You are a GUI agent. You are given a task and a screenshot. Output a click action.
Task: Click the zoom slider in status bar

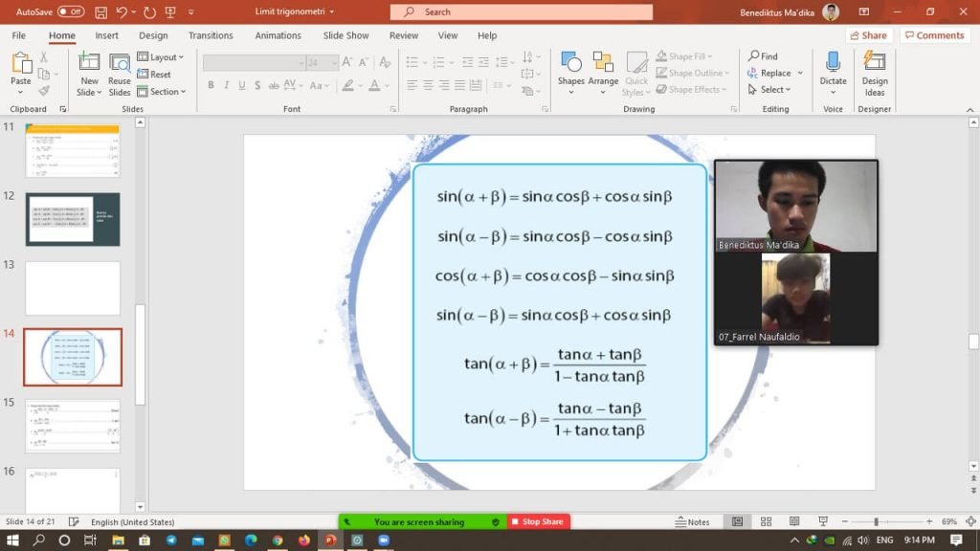point(877,521)
